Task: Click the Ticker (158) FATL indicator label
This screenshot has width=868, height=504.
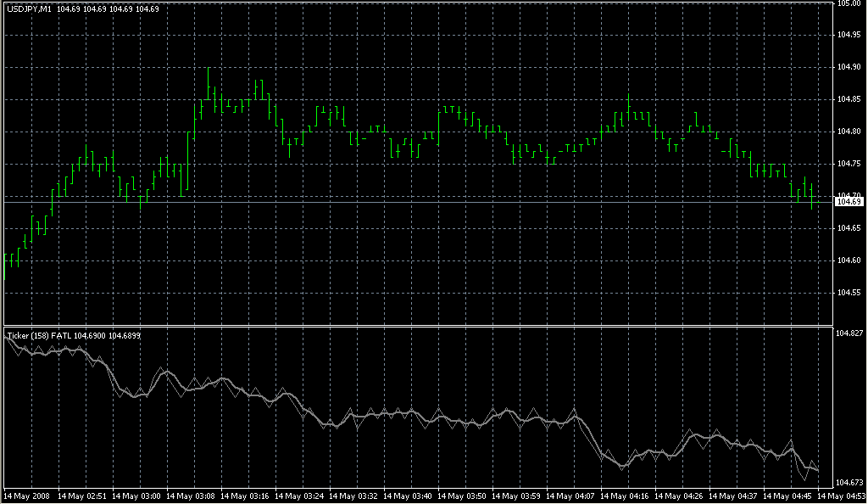Action: [38, 336]
